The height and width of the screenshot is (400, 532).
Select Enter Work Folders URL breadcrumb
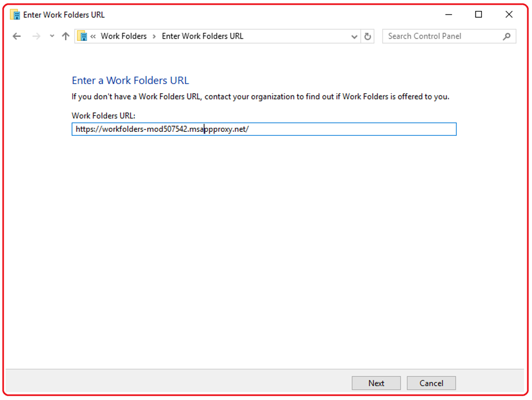(202, 36)
